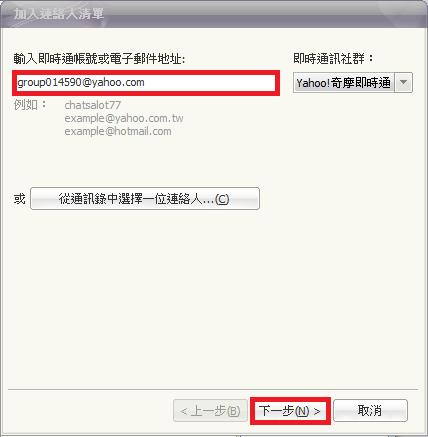Click the 例如 label
Image resolution: width=428 pixels, height=437 pixels.
pyautogui.click(x=30, y=105)
